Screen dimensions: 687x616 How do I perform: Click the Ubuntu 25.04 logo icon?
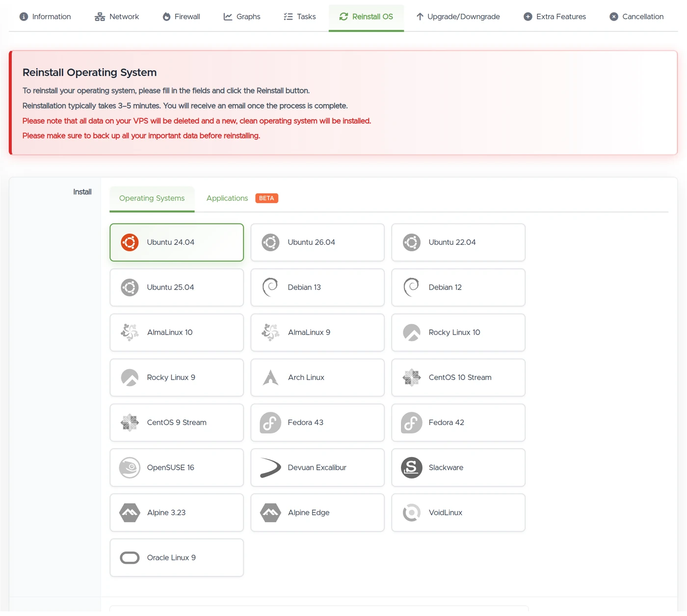tap(130, 288)
